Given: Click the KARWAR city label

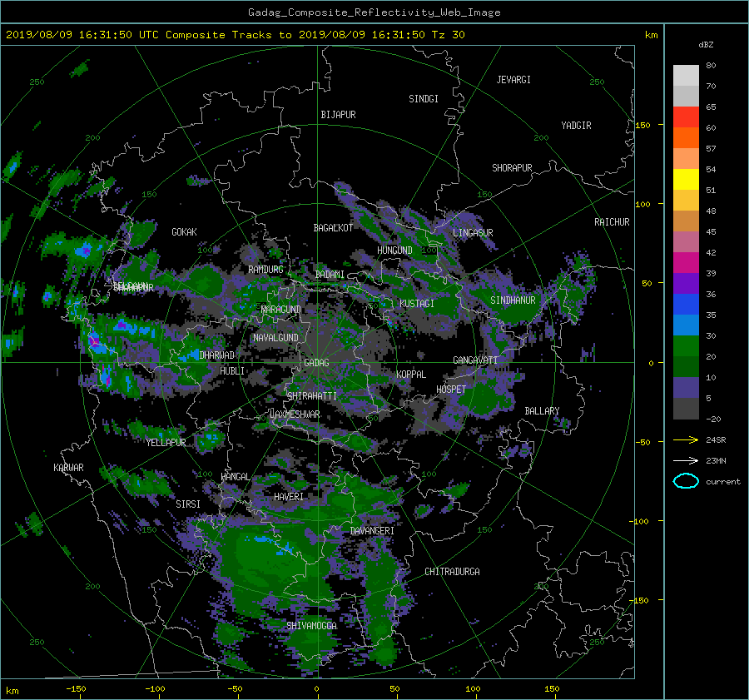Looking at the screenshot, I should tap(68, 468).
